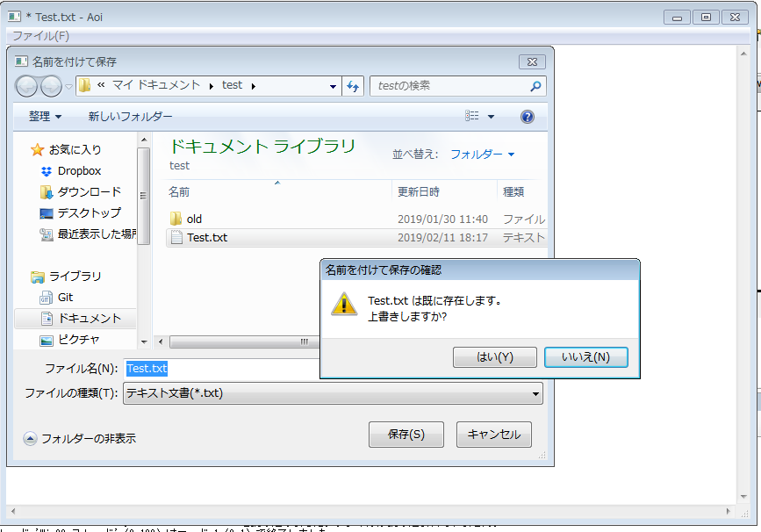Click the Dropbox icon in favorites
Screen dimensions: 761x532
[47, 171]
